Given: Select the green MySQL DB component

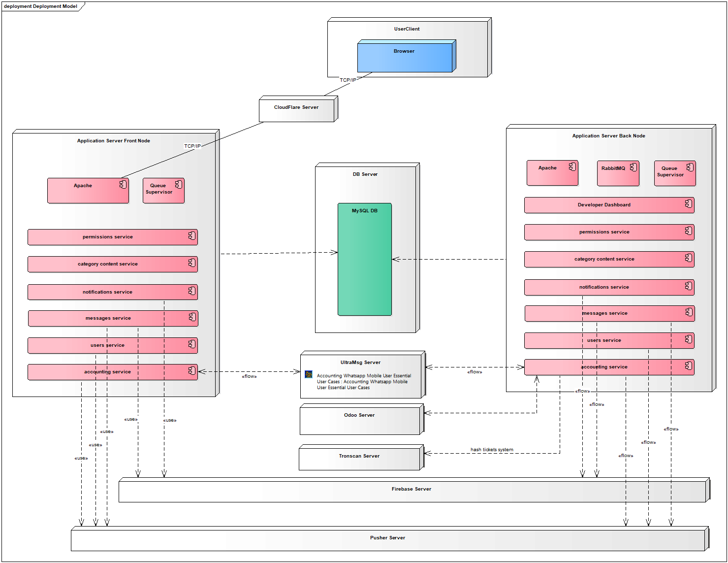Looking at the screenshot, I should [x=364, y=261].
